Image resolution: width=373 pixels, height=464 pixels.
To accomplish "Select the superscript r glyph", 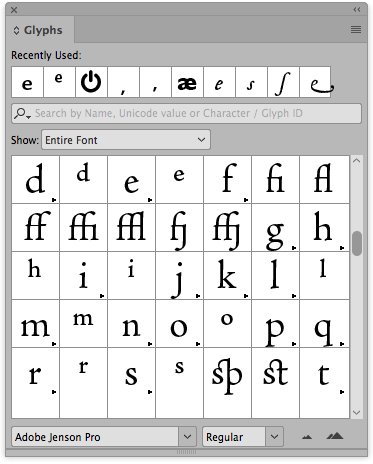I will (x=83, y=383).
